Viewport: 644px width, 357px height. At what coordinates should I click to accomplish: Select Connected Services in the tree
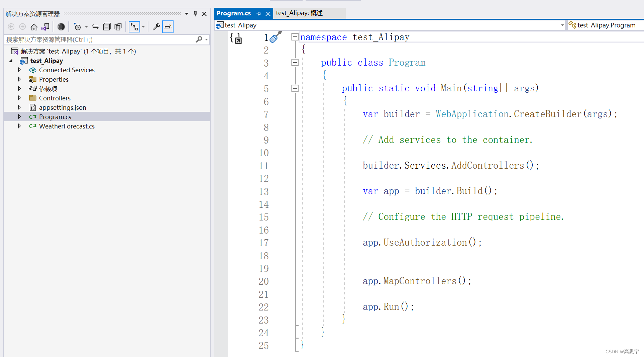tap(67, 70)
